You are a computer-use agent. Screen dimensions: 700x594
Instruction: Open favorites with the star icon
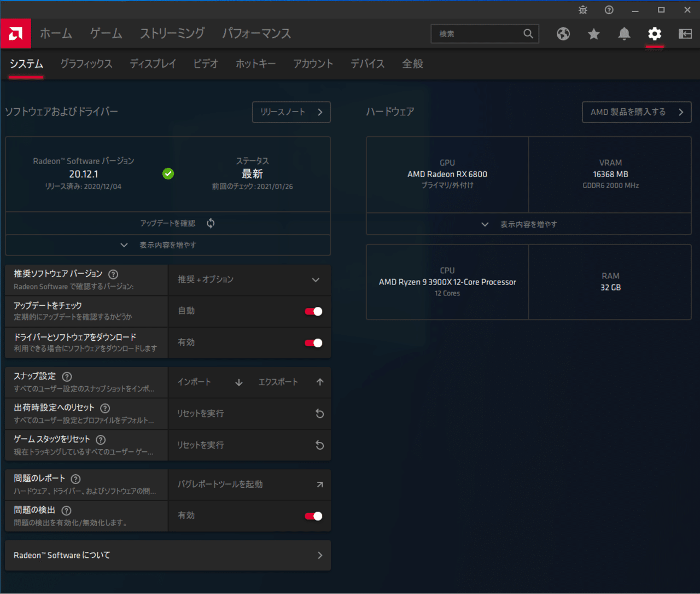[594, 34]
